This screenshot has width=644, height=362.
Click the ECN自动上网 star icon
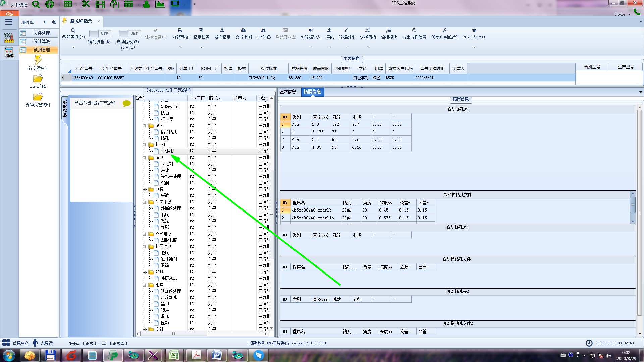(x=474, y=31)
